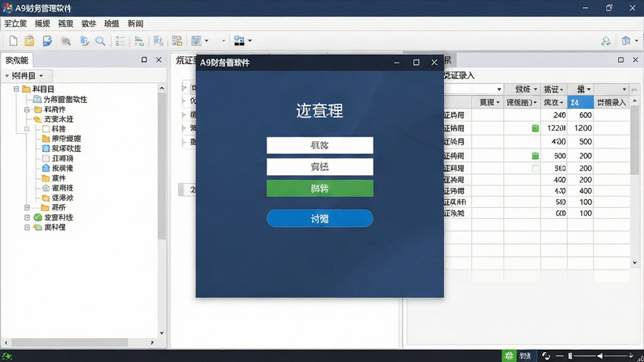Screen dimensions: 644x362
Task: Click the magnifying glass search toolbar icon
Action: (x=100, y=41)
